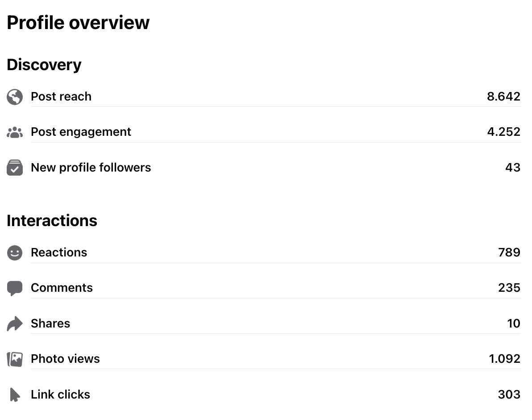Click the cursor arrow Link clicks icon
532x420 pixels.
pos(15,395)
